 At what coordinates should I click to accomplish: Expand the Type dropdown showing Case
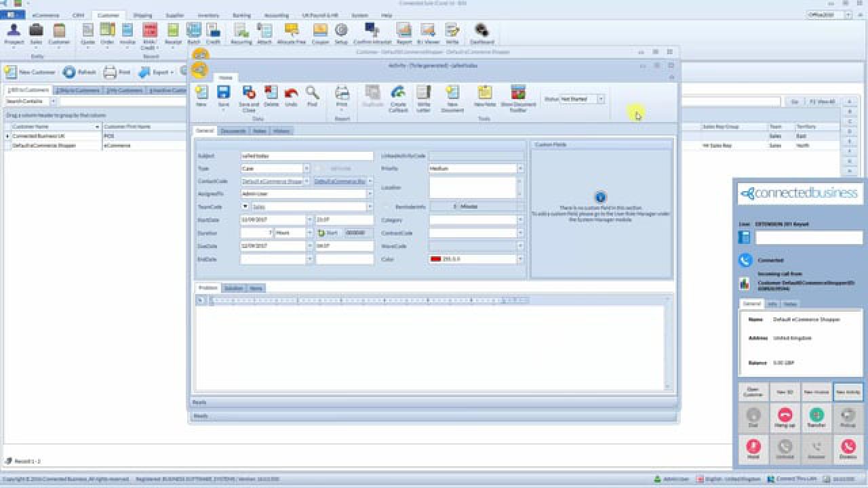[306, 168]
